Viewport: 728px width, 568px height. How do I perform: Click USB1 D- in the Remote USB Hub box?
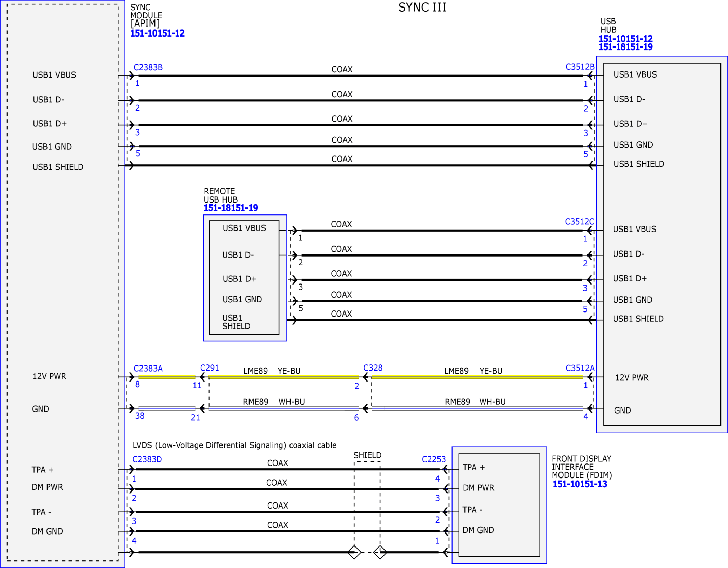pos(238,255)
